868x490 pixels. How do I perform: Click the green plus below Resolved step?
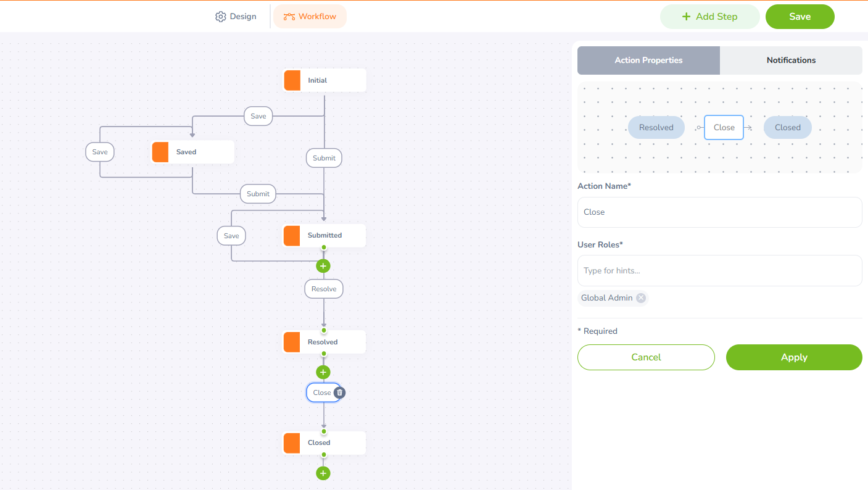tap(323, 372)
